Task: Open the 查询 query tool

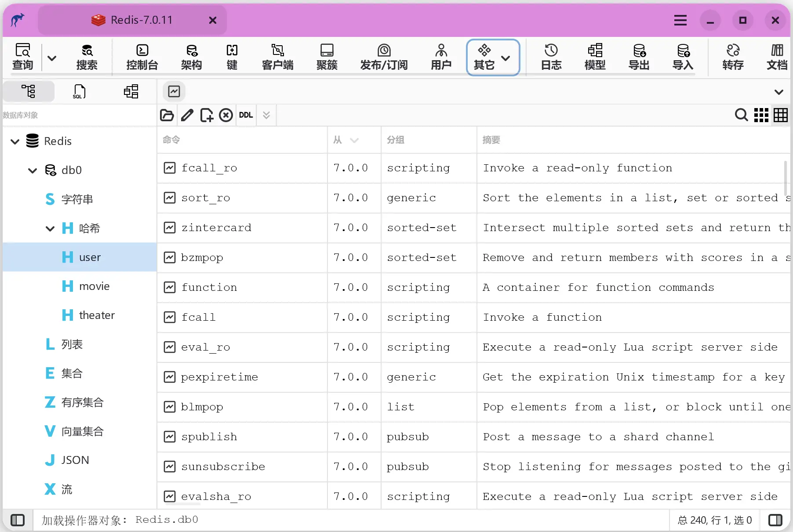Action: click(x=23, y=57)
